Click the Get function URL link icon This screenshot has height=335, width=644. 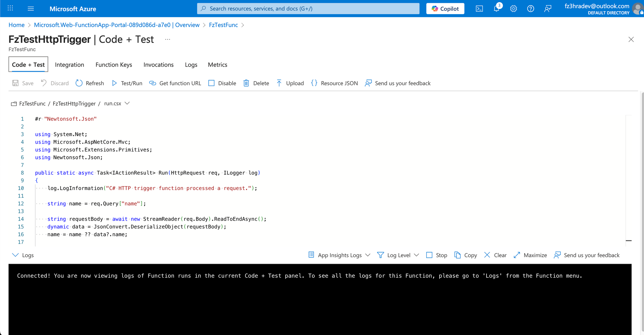pos(153,83)
